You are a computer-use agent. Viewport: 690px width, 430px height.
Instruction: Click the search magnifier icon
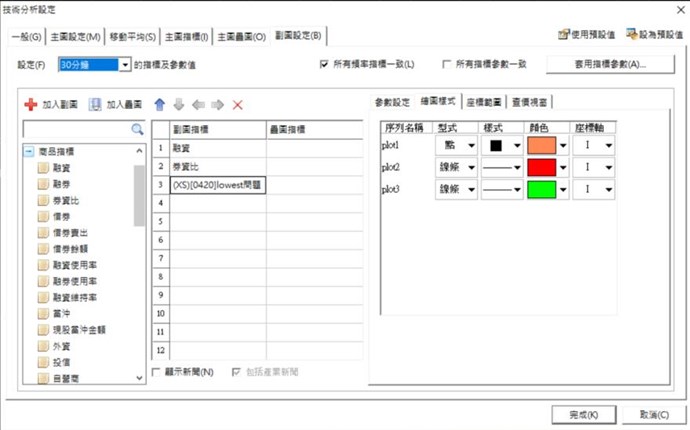pyautogui.click(x=138, y=130)
